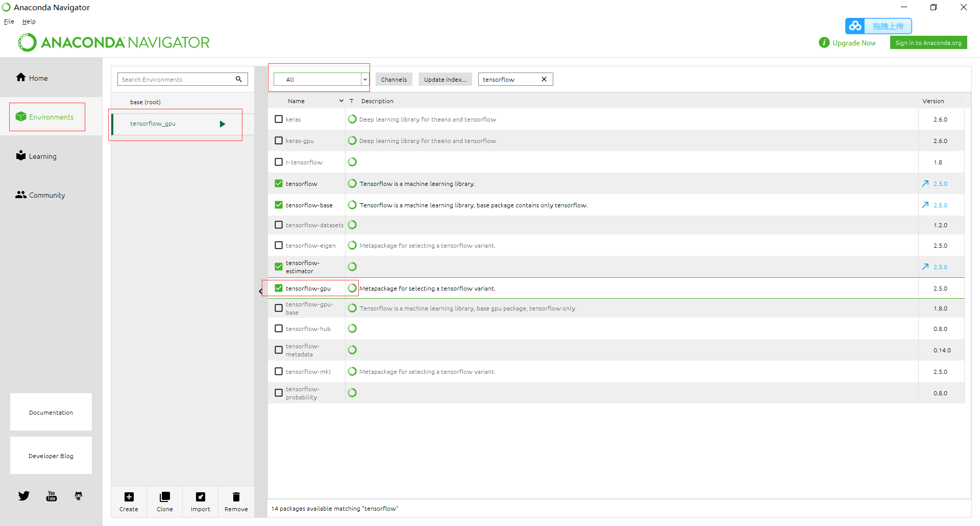This screenshot has width=980, height=526.
Task: Check the tensorflow-mkl checkbox
Action: [279, 371]
